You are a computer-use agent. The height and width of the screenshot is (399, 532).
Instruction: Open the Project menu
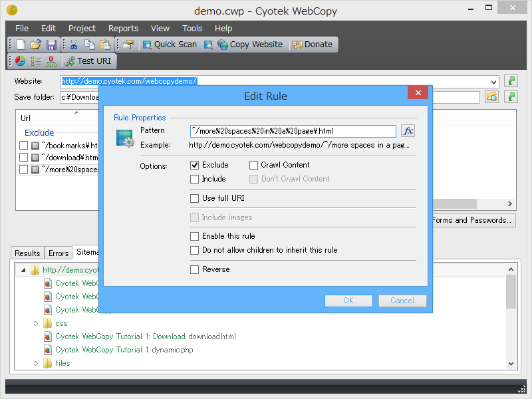pos(82,29)
